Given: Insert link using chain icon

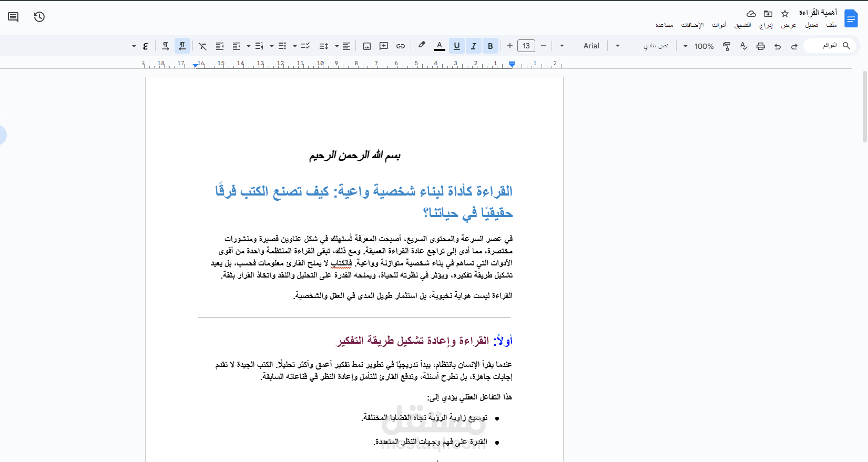Looking at the screenshot, I should 401,46.
